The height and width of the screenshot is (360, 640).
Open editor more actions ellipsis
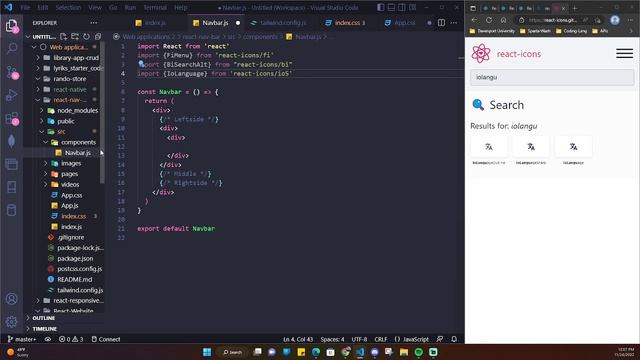click(x=454, y=23)
